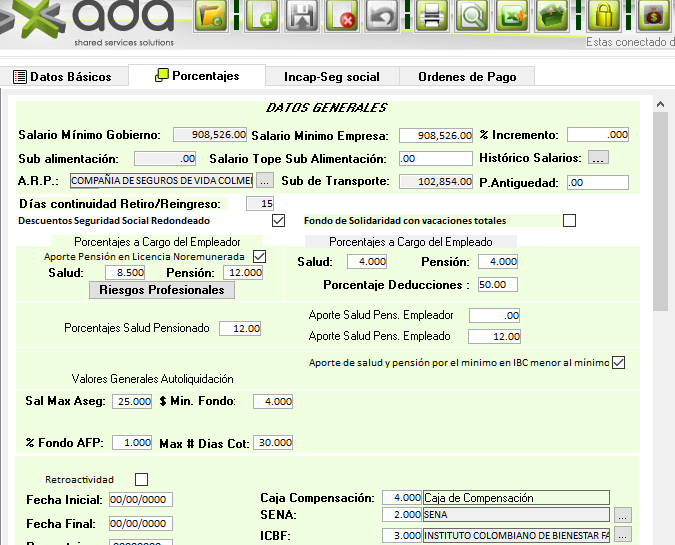Open search with the magnifying glass icon
Image resolution: width=675 pixels, height=545 pixels.
coord(475,16)
